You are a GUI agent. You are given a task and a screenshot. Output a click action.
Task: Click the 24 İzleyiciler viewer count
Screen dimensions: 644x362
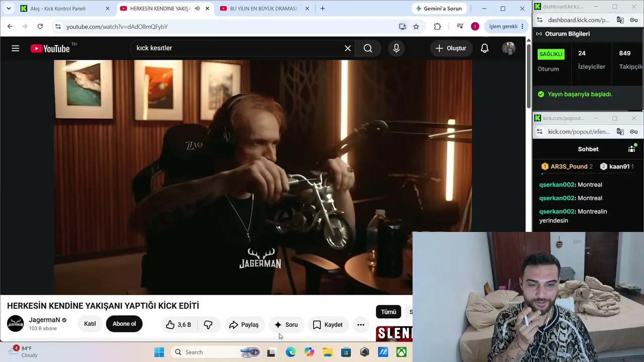coord(592,60)
